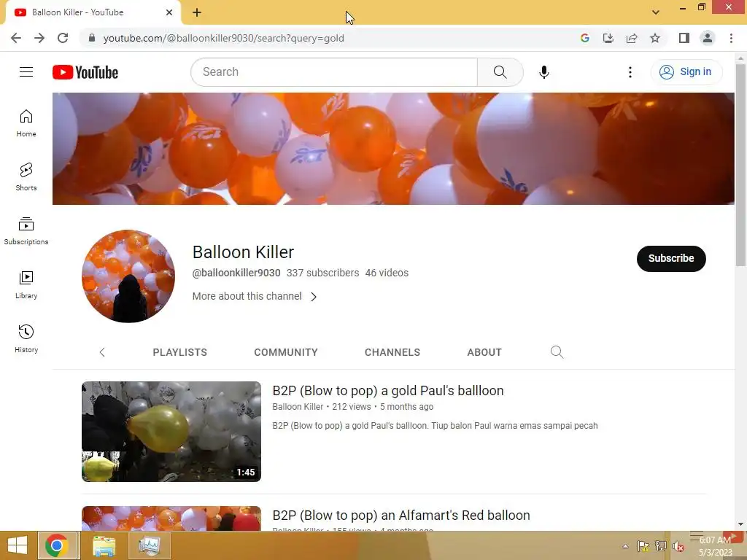Click Balloon Killer channel name under gold video
Viewport: 747px width, 560px height.
(298, 407)
